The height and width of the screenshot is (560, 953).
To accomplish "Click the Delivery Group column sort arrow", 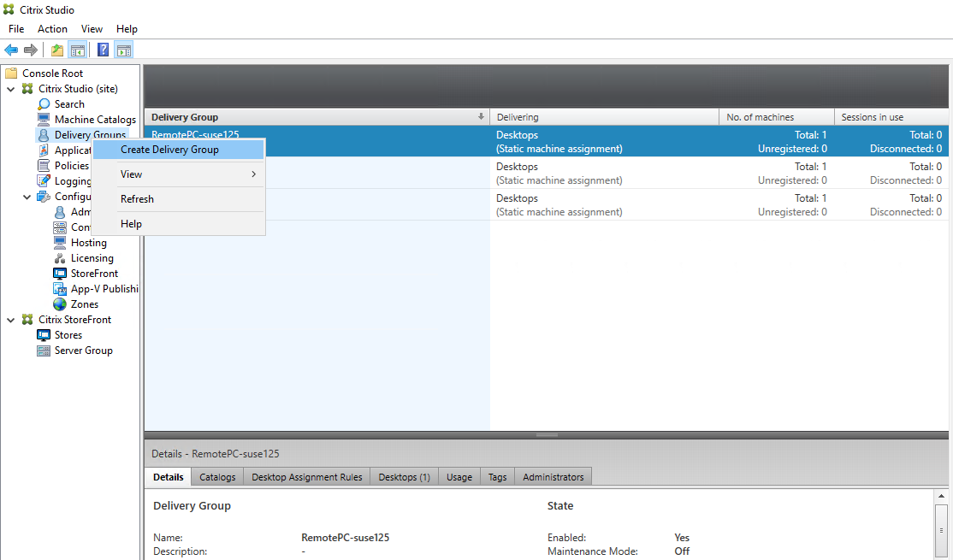I will click(x=479, y=116).
